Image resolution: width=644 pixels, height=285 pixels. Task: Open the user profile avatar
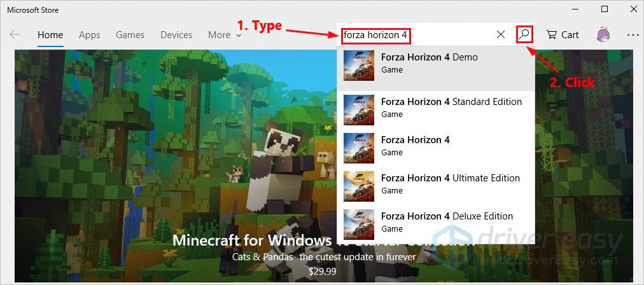click(x=603, y=35)
